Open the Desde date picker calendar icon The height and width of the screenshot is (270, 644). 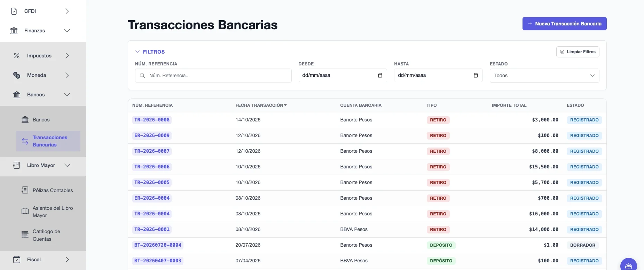click(380, 76)
